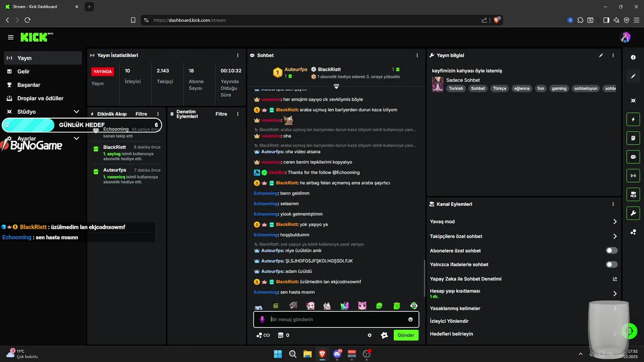The image size is (644, 362).
Task: Select Yayın in left sidebar
Action: coord(43,58)
